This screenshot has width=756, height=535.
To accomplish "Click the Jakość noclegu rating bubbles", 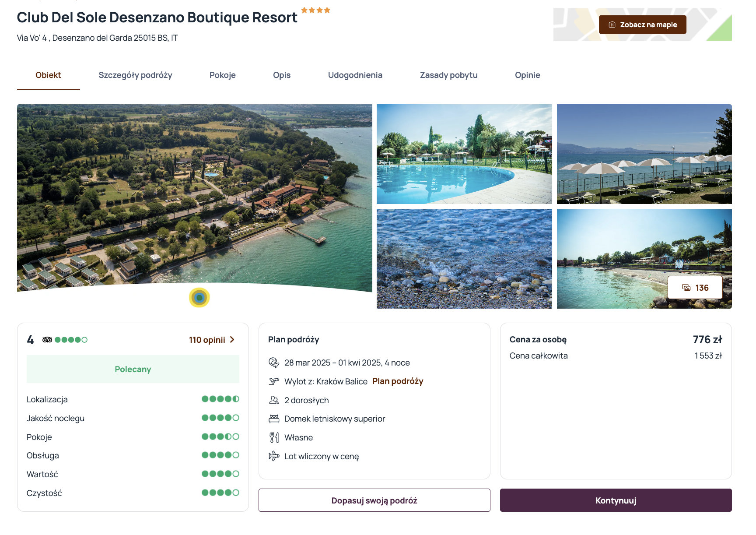I will click(220, 418).
